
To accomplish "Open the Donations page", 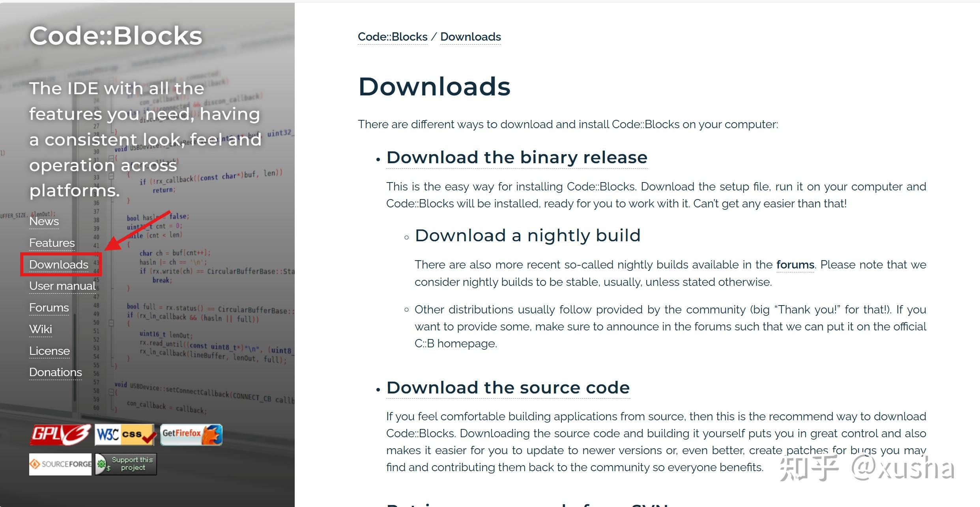I will coord(56,372).
